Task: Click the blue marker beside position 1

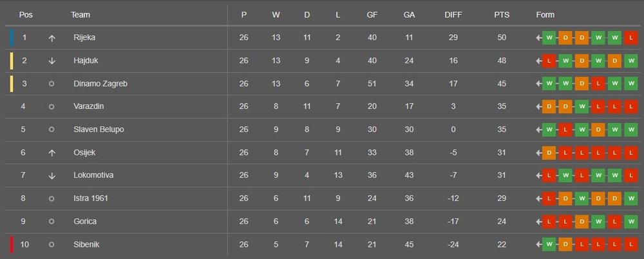Action: pyautogui.click(x=11, y=38)
